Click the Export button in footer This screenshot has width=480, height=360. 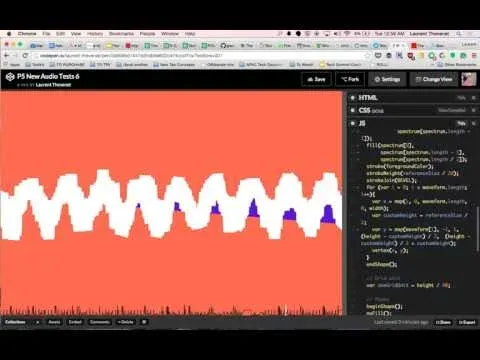467,322
